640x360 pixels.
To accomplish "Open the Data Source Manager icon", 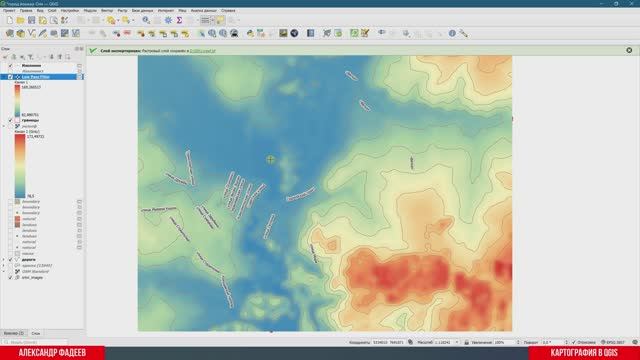I will [9, 33].
